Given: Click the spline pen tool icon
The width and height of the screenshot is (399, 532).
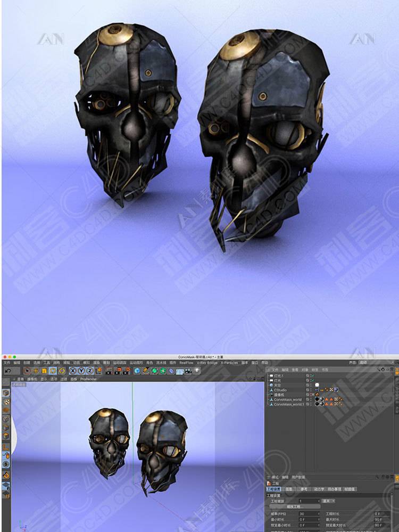Looking at the screenshot, I should (146, 371).
